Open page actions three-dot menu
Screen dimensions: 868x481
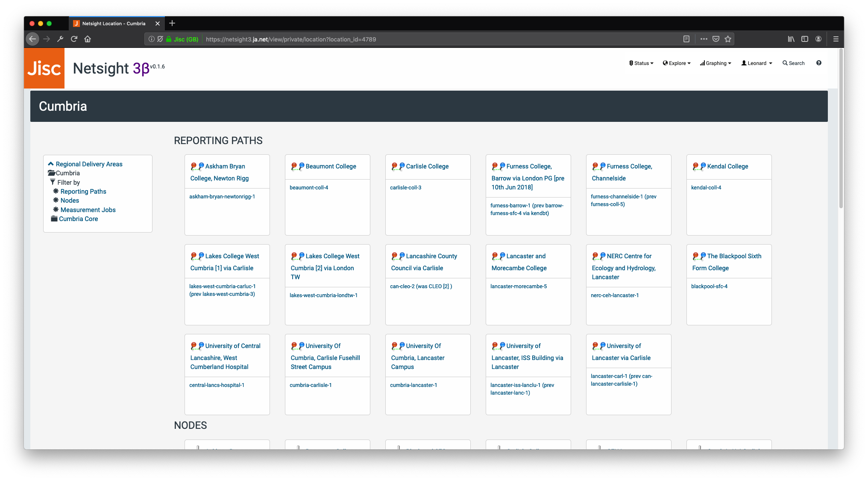click(x=704, y=39)
